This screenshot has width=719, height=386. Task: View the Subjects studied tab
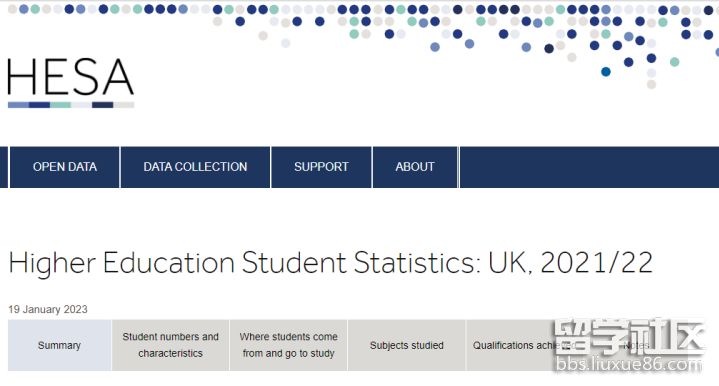pyautogui.click(x=407, y=345)
